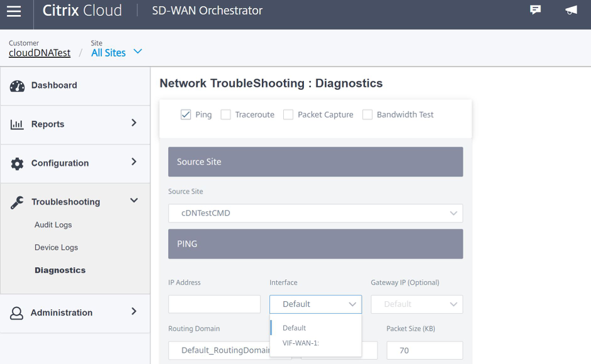Click the Network TroubleShooting : Diagnostics heading
This screenshot has width=591, height=364.
coord(271,83)
